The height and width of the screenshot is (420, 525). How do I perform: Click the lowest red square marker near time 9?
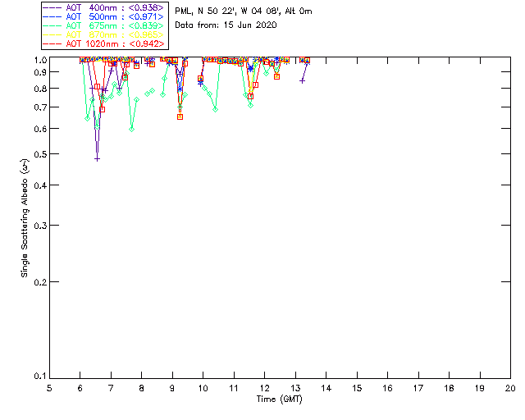point(180,116)
